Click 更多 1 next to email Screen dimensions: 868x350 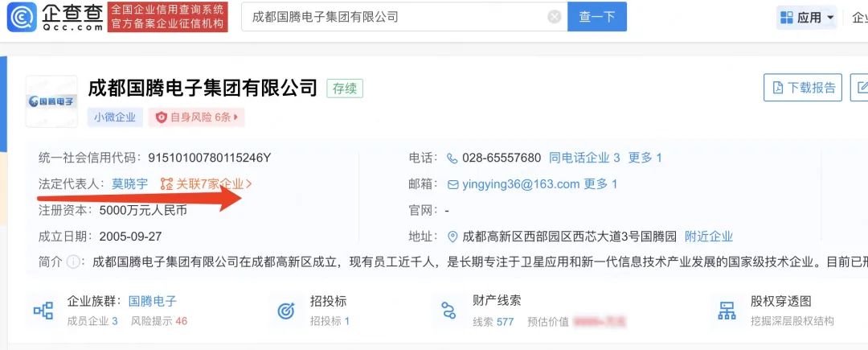(x=600, y=184)
